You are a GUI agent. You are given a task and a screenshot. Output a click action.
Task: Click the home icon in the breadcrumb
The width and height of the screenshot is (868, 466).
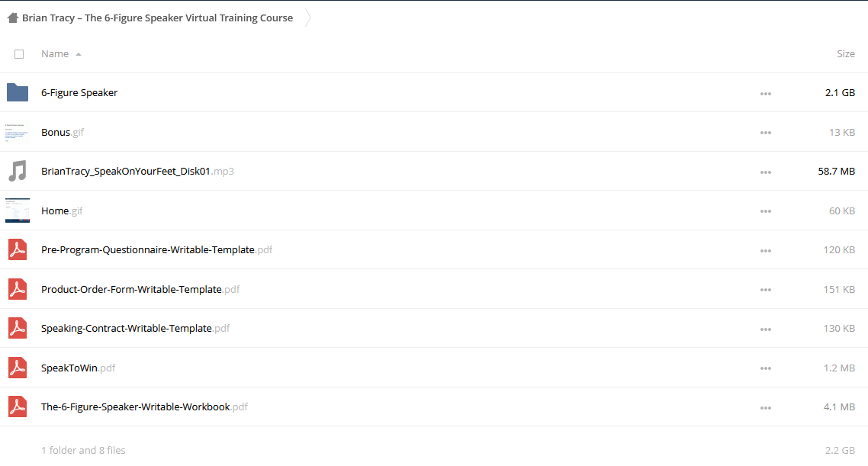point(13,18)
